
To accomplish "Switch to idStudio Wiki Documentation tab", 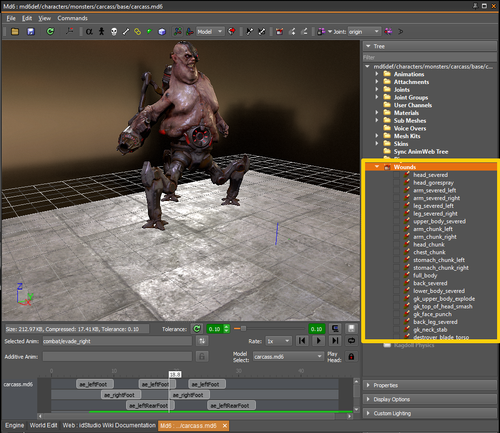I will [109, 425].
